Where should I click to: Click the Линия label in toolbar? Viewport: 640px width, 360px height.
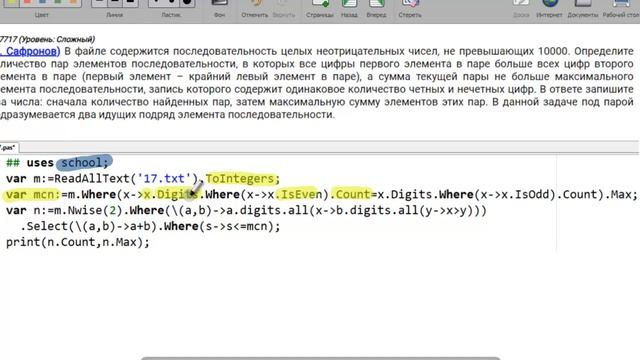[x=114, y=15]
